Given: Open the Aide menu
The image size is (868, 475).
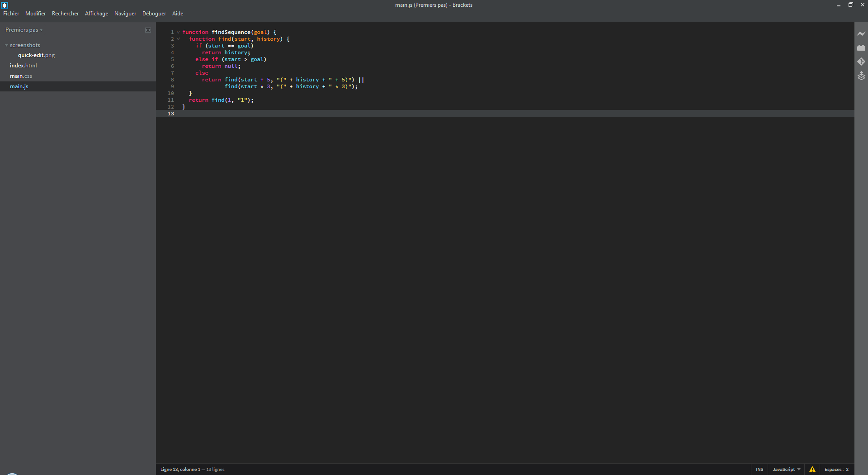Looking at the screenshot, I should [x=178, y=14].
